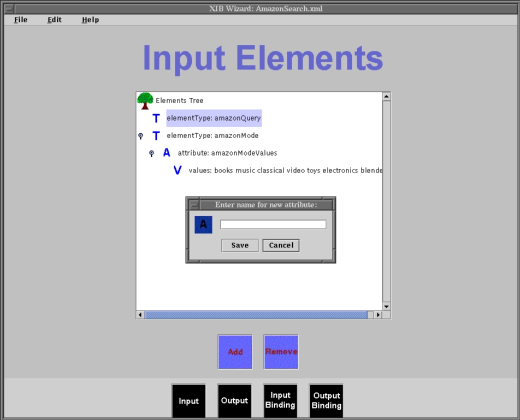Image resolution: width=520 pixels, height=420 pixels.
Task: Click the T icon next to amazonQuery
Action: pyautogui.click(x=156, y=119)
